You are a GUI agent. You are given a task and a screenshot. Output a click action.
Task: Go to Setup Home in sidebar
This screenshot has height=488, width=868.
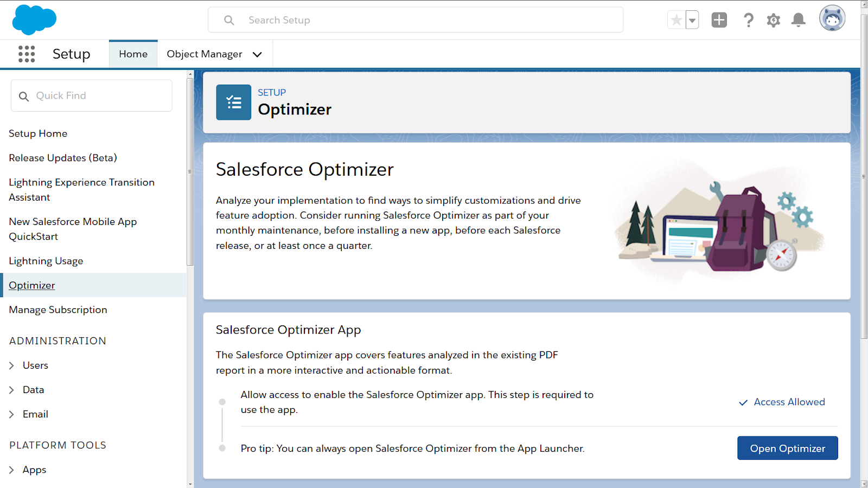click(38, 133)
